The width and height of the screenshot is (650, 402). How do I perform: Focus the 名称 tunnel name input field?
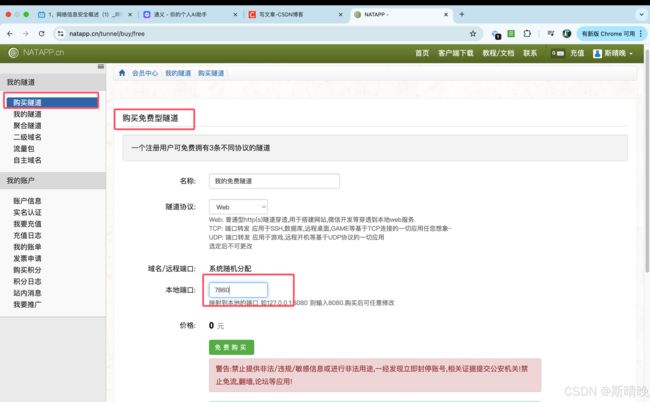click(x=274, y=181)
